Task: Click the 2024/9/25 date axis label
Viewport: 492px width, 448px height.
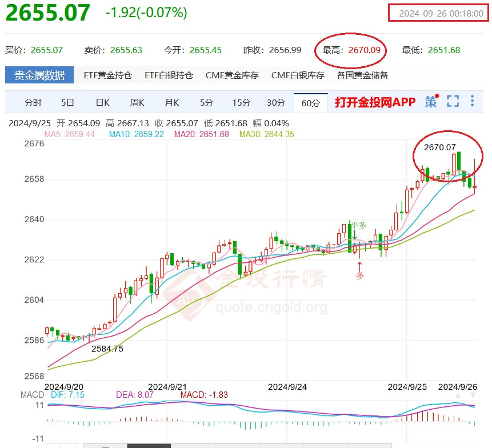Action: 407,387
